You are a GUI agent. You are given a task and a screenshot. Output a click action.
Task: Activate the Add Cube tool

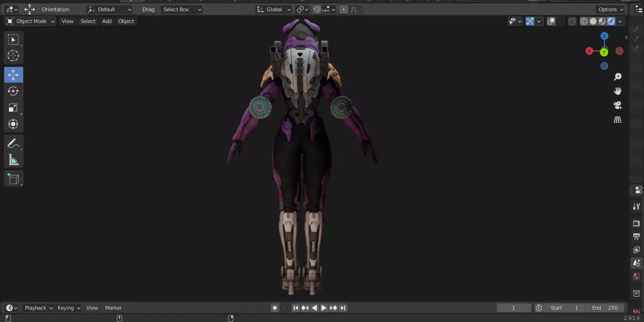tap(13, 179)
